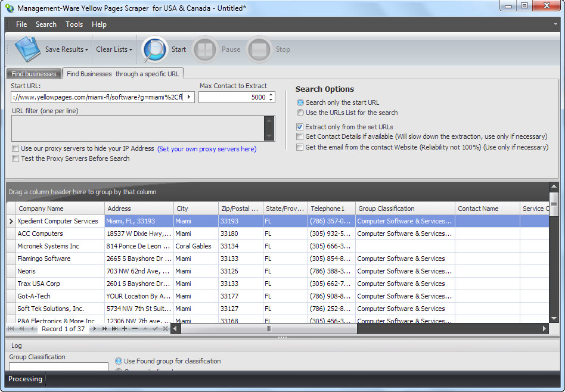
Task: Open the Tools menu
Action: click(x=74, y=24)
